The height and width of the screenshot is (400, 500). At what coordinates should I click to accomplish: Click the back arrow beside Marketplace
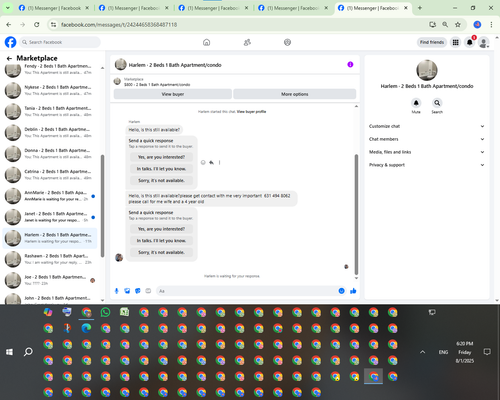pyautogui.click(x=9, y=58)
